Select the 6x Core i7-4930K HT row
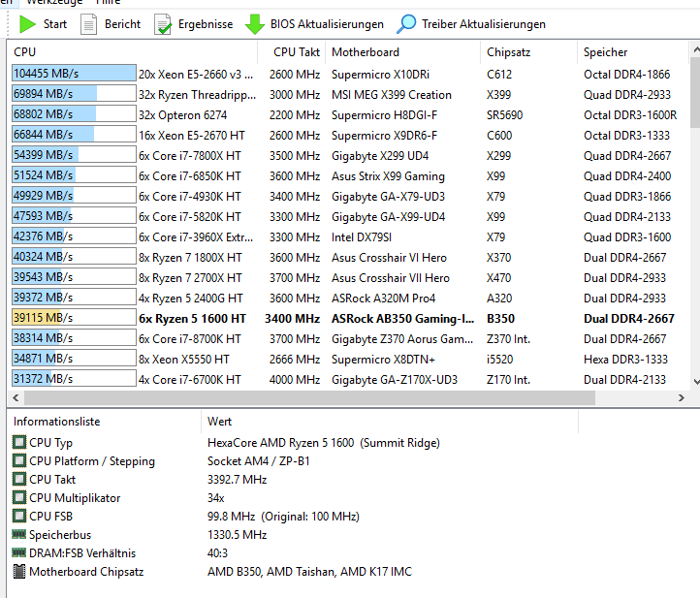This screenshot has width=700, height=598. [x=348, y=197]
